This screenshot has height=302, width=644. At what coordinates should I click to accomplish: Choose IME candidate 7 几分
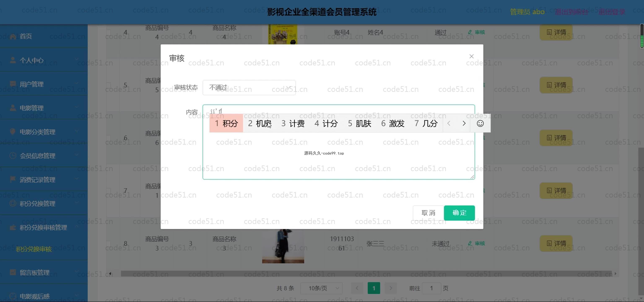[x=426, y=123]
